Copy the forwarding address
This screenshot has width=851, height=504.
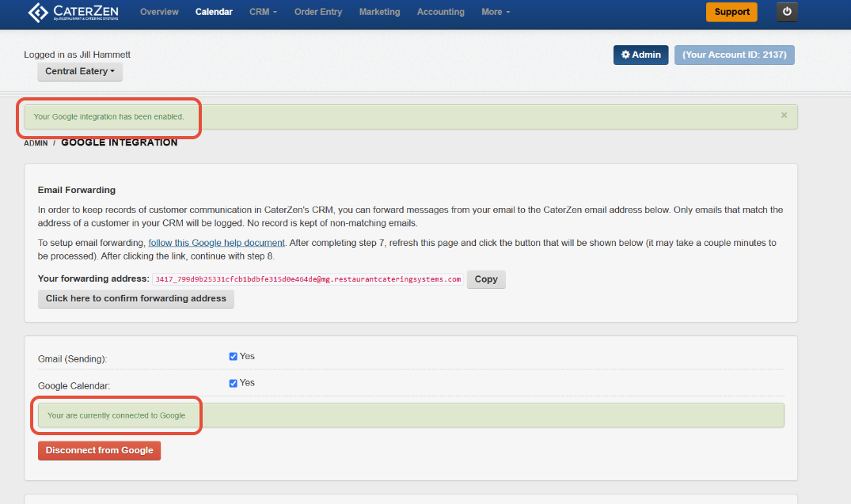486,279
